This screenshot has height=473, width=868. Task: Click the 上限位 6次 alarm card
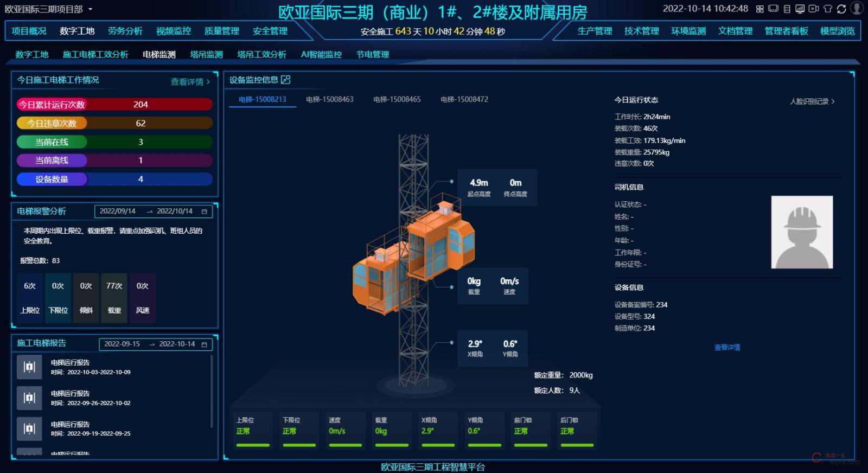click(30, 298)
